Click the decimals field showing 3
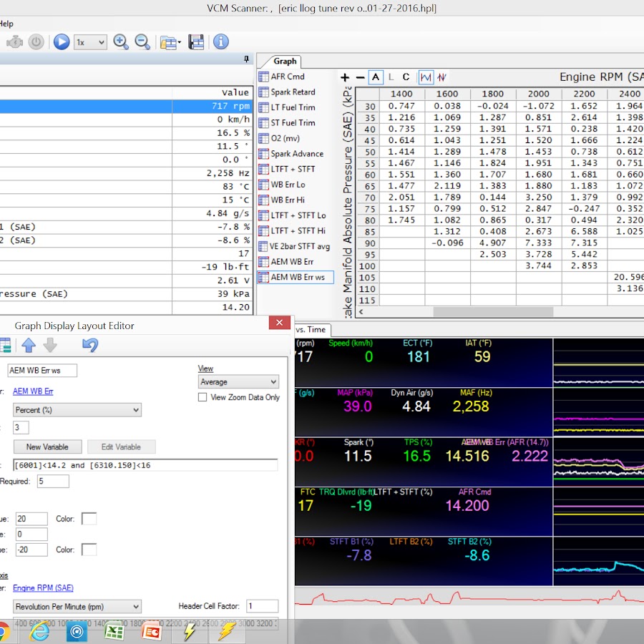 (21, 428)
